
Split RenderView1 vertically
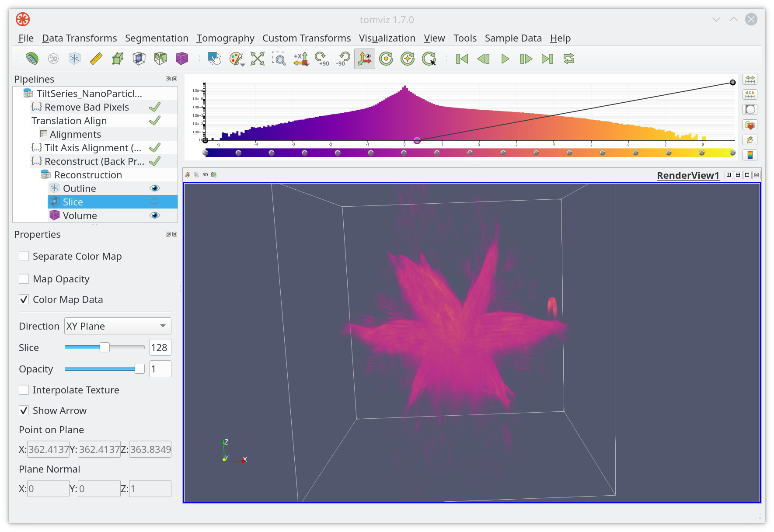738,175
